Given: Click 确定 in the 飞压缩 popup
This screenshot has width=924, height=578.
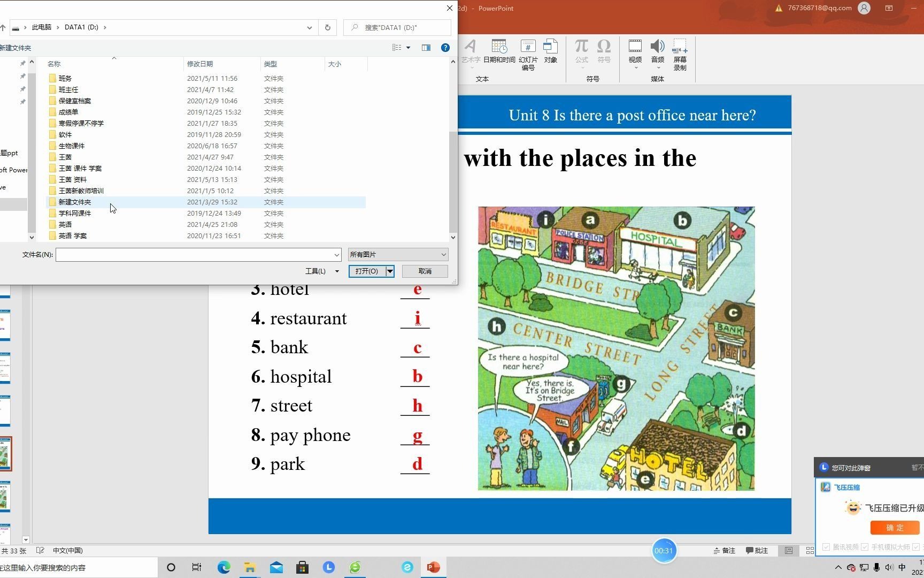Looking at the screenshot, I should click(x=895, y=528).
